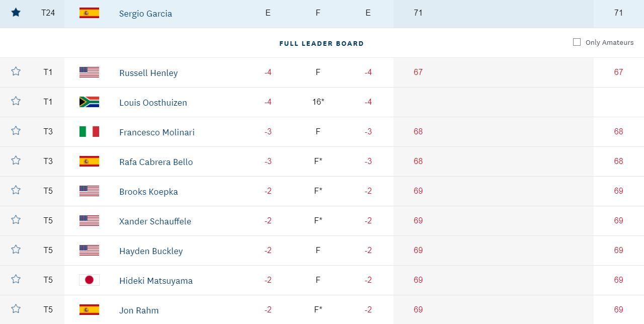Mark Brooks Koepka with favorite star

tap(16, 191)
